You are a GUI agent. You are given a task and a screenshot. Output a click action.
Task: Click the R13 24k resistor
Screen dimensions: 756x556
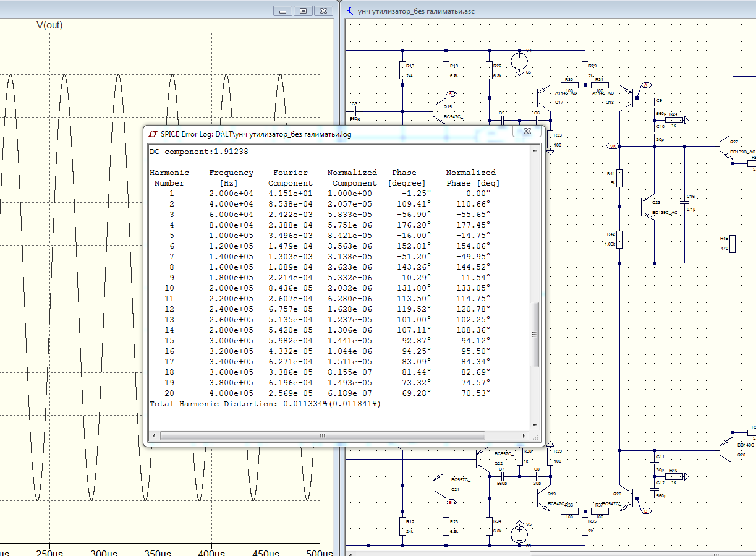coord(402,71)
